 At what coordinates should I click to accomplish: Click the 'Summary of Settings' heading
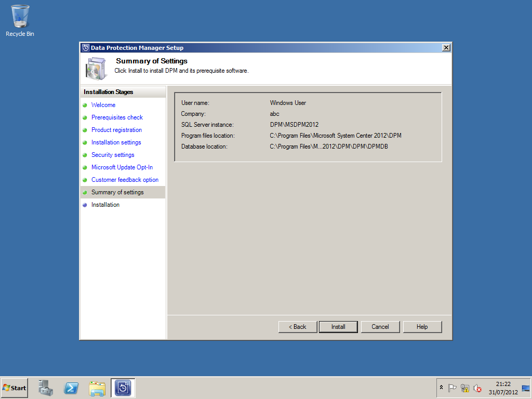152,61
